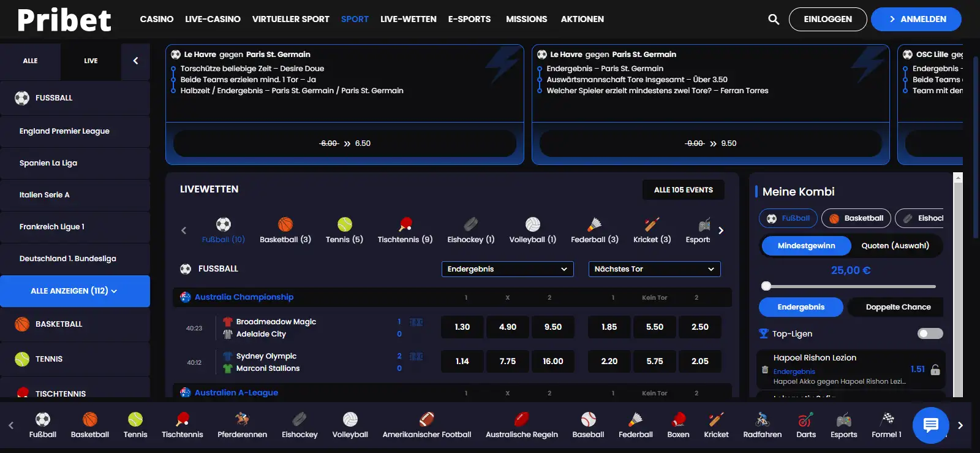Choose Doppelte Chance in Meine Kombi

[898, 307]
